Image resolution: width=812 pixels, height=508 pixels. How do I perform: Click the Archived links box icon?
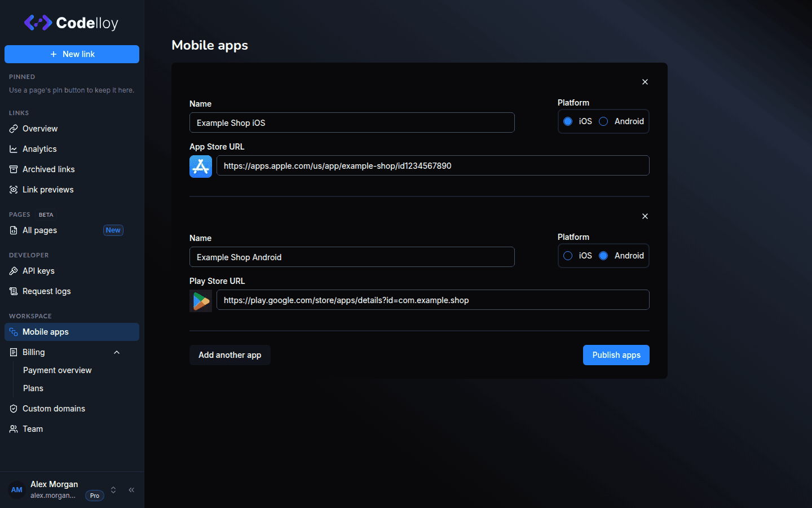[14, 169]
